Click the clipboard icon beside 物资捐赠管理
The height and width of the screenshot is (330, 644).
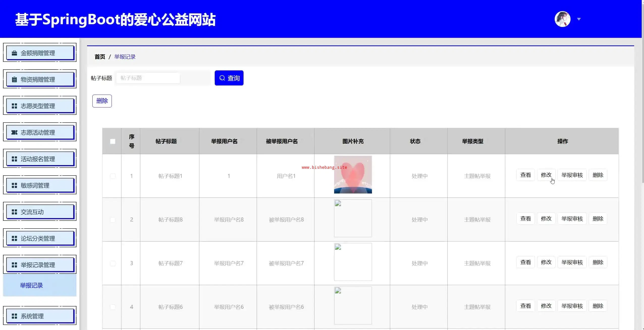pos(14,79)
